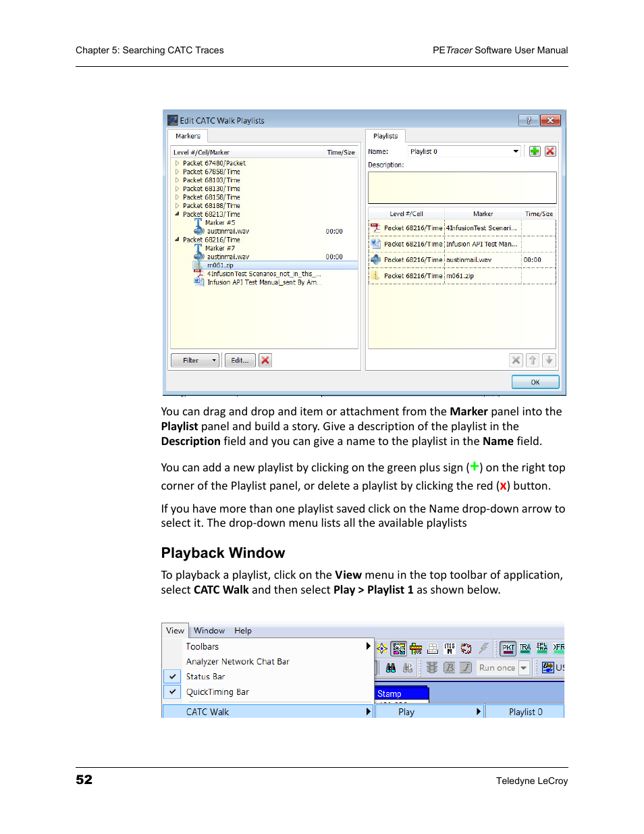This screenshot has height=834, width=644.
Task: Click the Marker column header in the playlist table
Action: pyautogui.click(x=483, y=214)
